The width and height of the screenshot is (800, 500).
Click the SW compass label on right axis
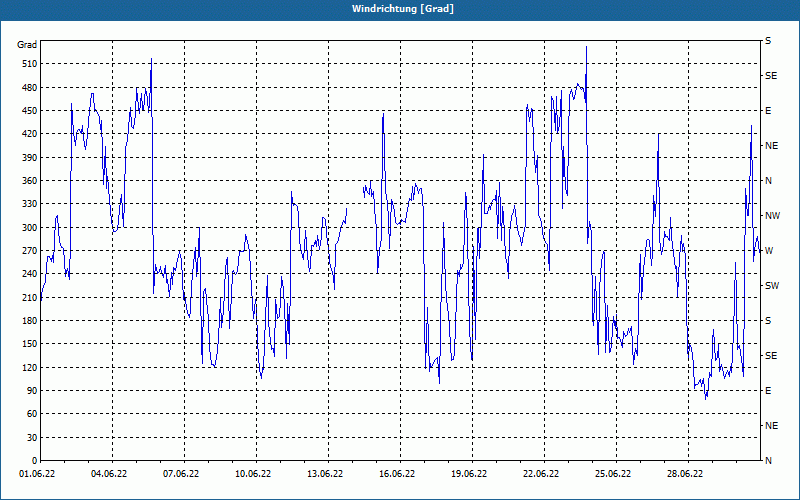(x=772, y=286)
